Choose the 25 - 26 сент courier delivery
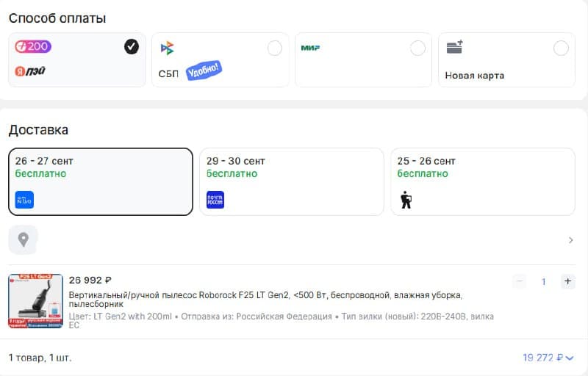 pos(483,181)
